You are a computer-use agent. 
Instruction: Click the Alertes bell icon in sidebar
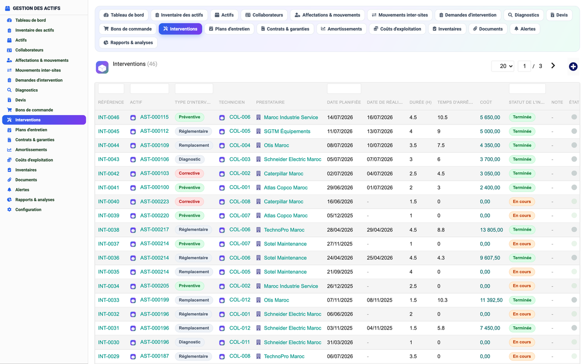9,190
